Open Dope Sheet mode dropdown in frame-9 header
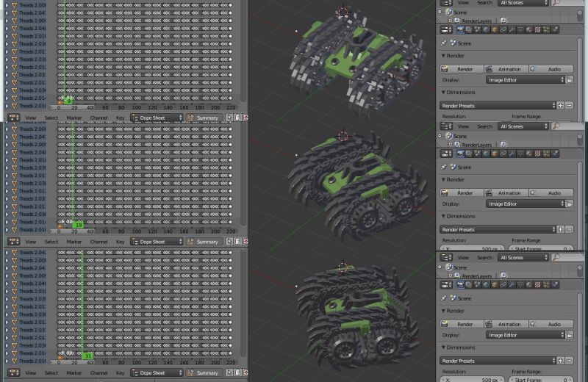This screenshot has width=588, height=382. [x=157, y=118]
